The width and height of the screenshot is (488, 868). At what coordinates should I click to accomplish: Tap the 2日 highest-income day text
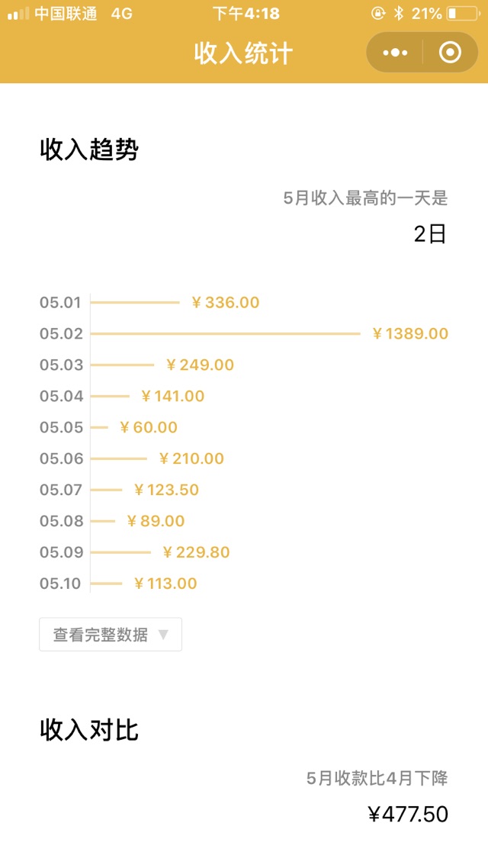[x=430, y=235]
